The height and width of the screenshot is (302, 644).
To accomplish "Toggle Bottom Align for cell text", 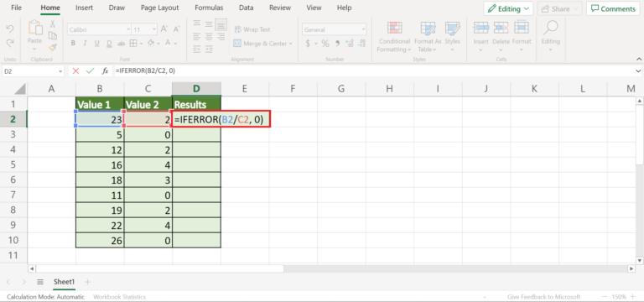I will [221, 24].
